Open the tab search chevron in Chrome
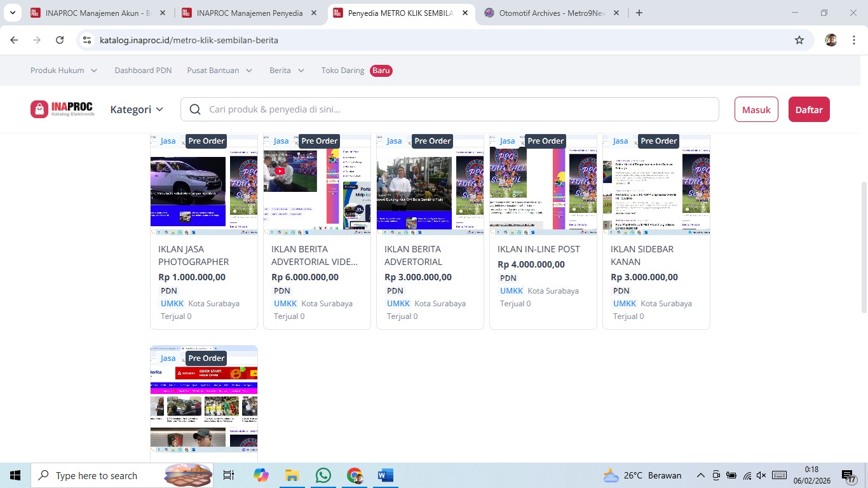868x488 pixels. 13,13
